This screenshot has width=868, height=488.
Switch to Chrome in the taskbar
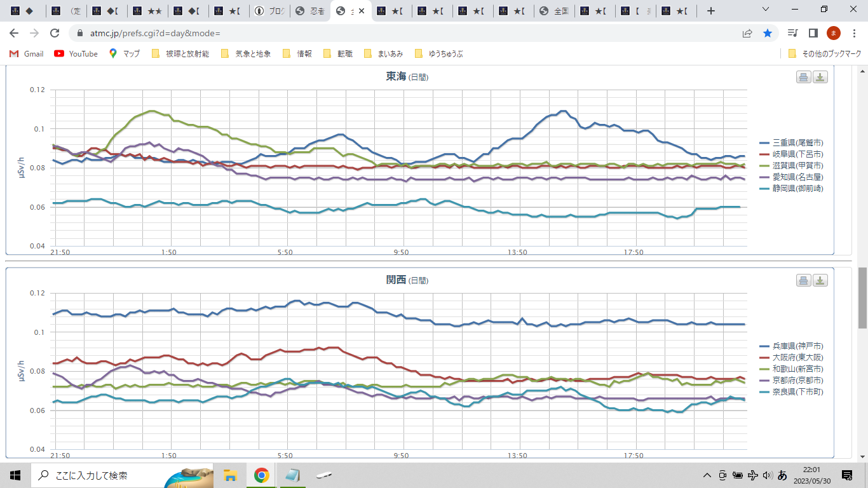tap(261, 475)
